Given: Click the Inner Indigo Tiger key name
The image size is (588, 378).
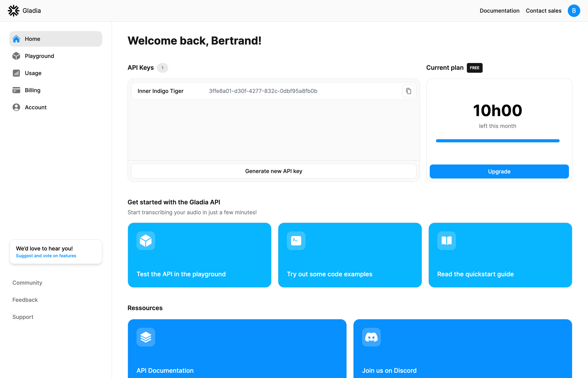Looking at the screenshot, I should tap(160, 91).
